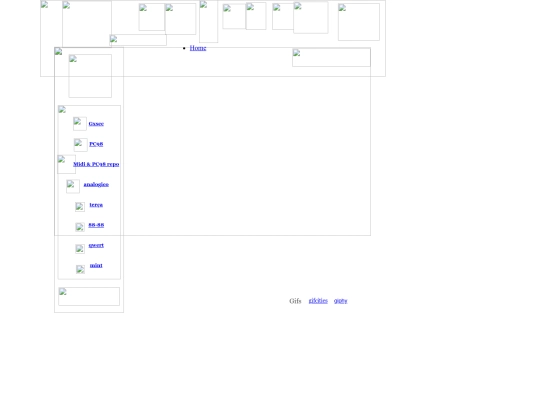Open the Home link
The width and height of the screenshot is (540, 405).
pyautogui.click(x=198, y=48)
